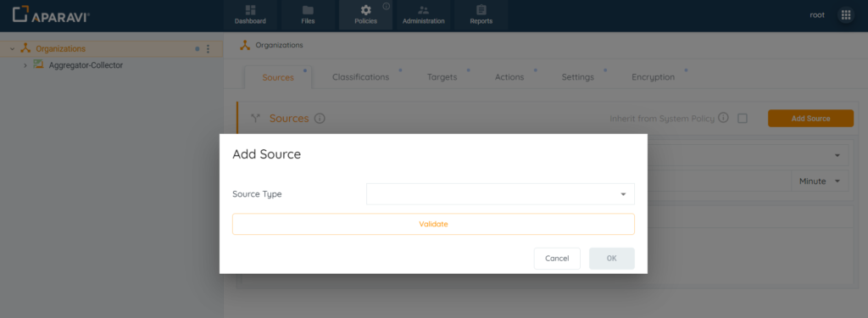
Task: Select the Policies gear icon
Action: pyautogui.click(x=365, y=10)
